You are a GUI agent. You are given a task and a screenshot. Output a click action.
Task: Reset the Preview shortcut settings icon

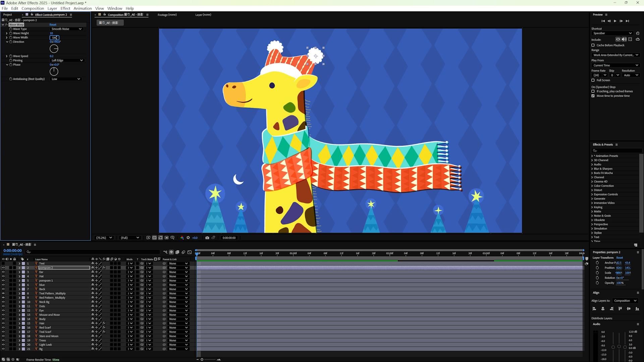pyautogui.click(x=638, y=33)
